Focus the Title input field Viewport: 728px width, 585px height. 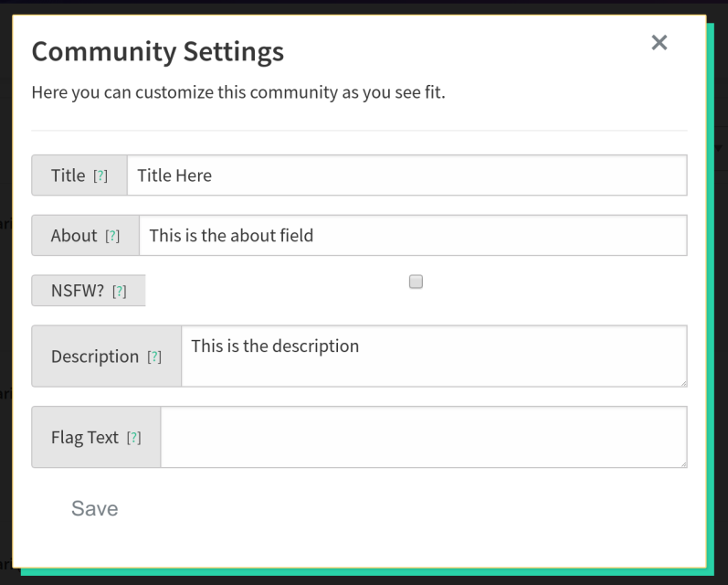(406, 175)
